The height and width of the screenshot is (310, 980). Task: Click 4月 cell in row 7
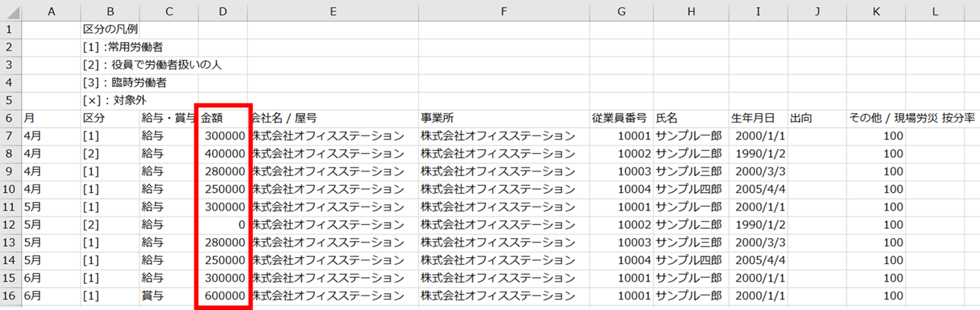[51, 136]
